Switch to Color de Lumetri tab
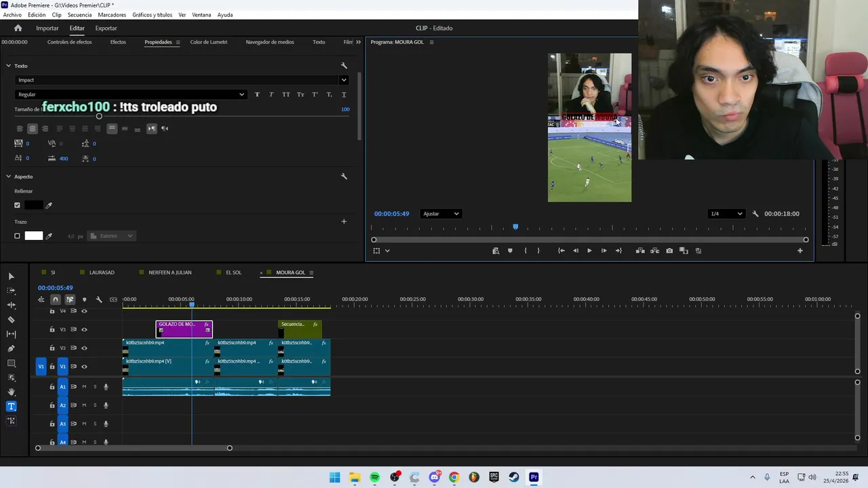868x488 pixels. point(209,42)
